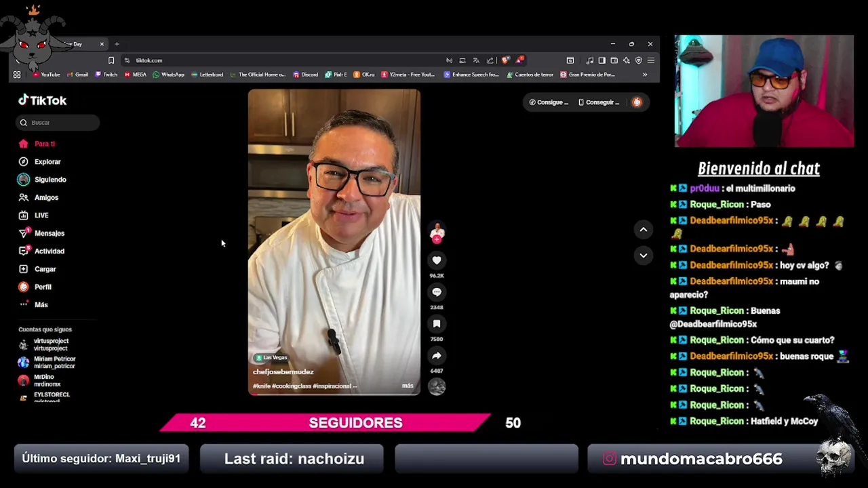The image size is (868, 488).
Task: Open WhatsApp bookmark
Action: coord(169,75)
